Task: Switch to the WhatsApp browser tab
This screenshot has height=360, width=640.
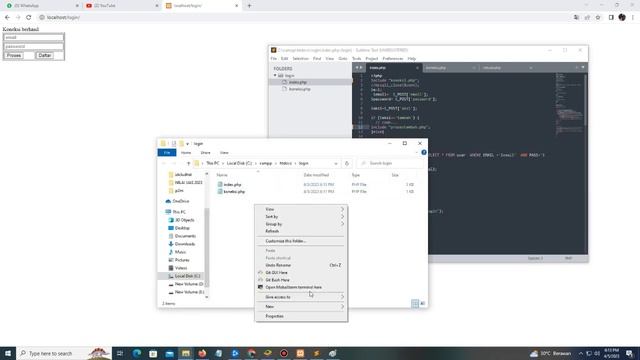Action: click(42, 6)
